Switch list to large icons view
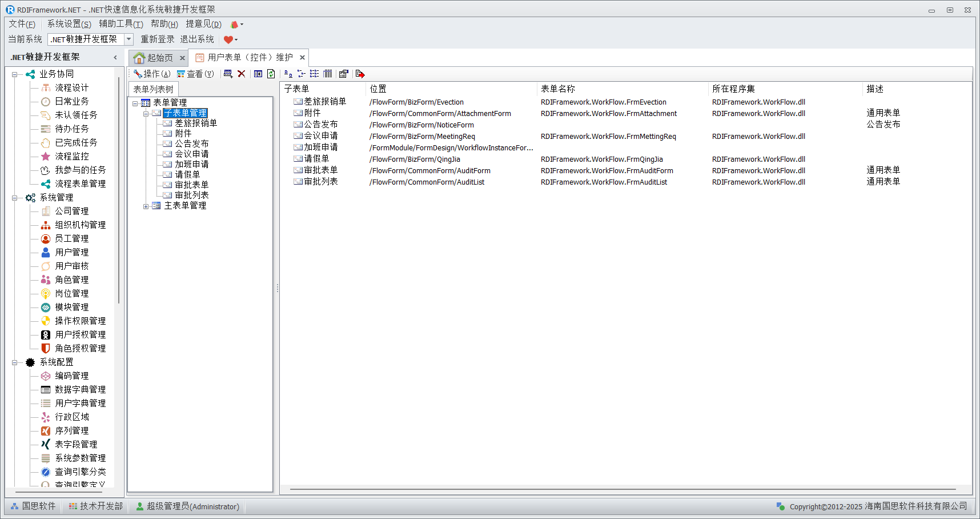The width and height of the screenshot is (980, 519). pos(288,74)
